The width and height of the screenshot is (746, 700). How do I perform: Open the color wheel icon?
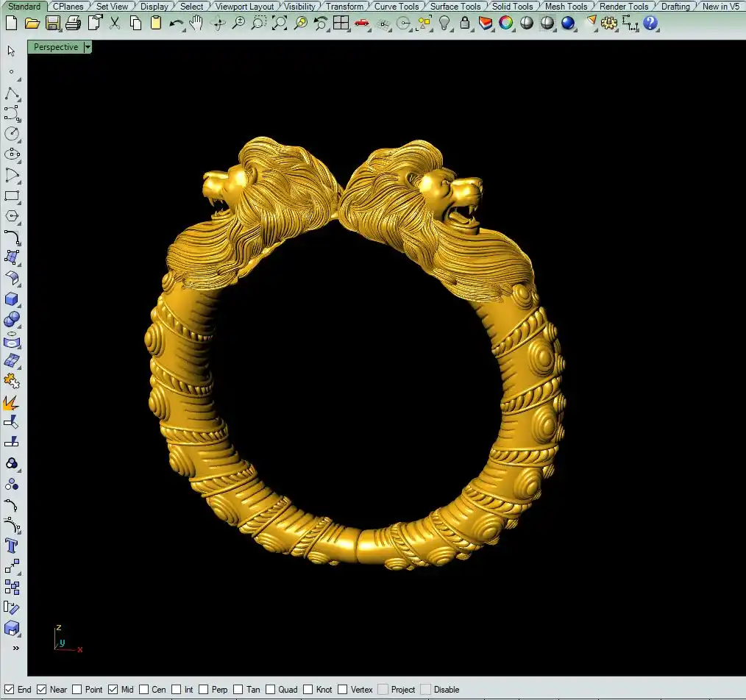506,23
